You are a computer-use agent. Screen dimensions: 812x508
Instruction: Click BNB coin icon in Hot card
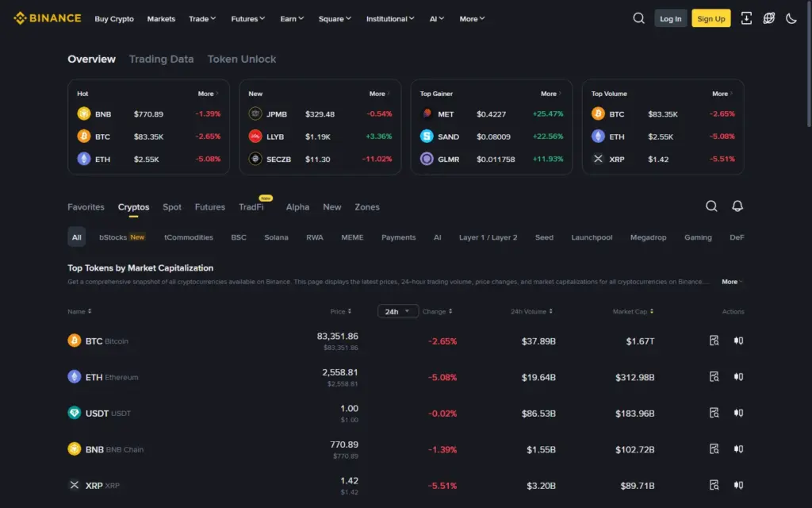[x=84, y=114]
